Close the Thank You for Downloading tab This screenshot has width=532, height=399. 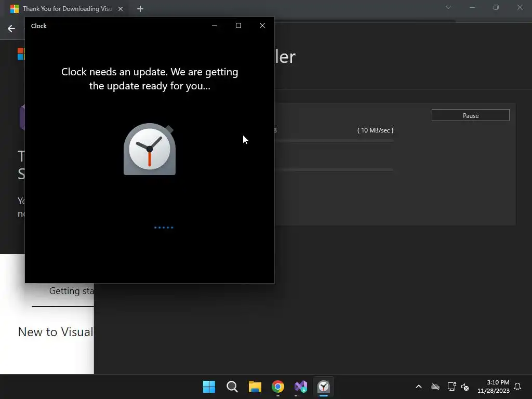coord(121,9)
